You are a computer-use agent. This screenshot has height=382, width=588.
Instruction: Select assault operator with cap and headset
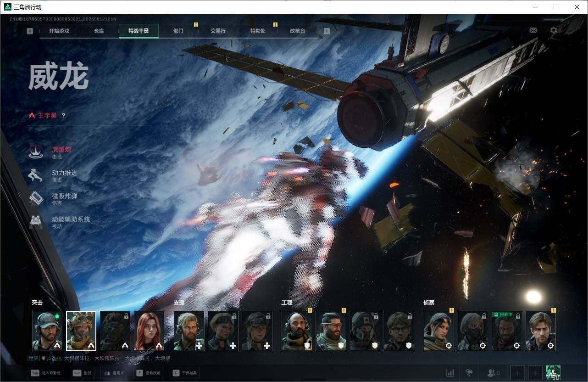[47, 331]
